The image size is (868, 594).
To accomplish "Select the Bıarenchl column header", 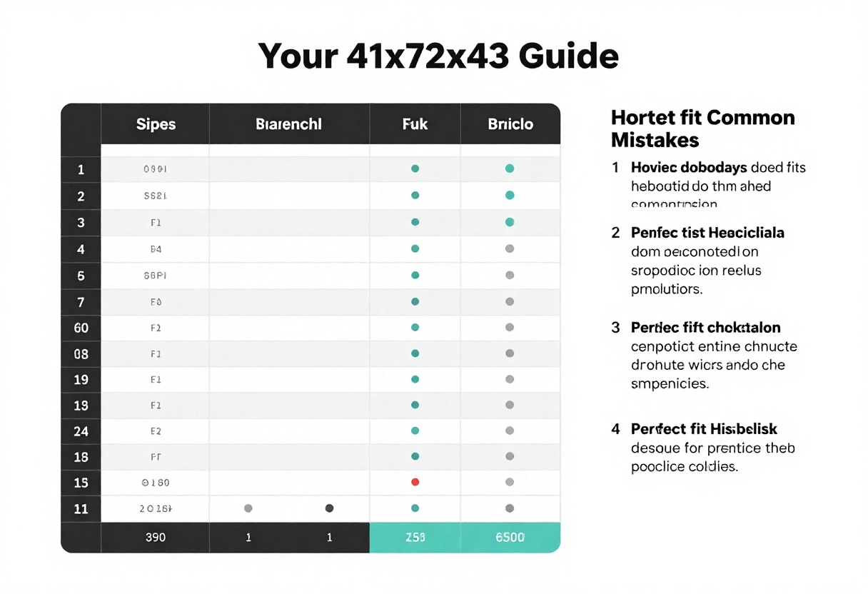I will (x=289, y=124).
